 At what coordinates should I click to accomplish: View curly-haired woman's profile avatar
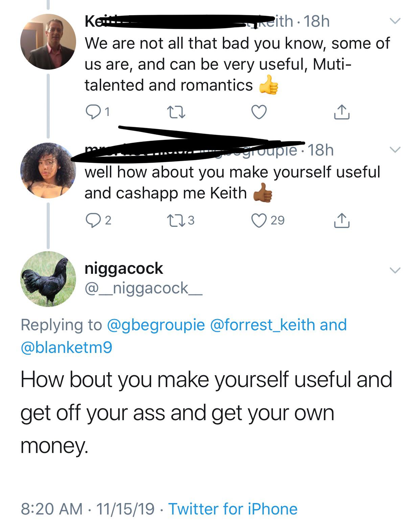pyautogui.click(x=48, y=170)
